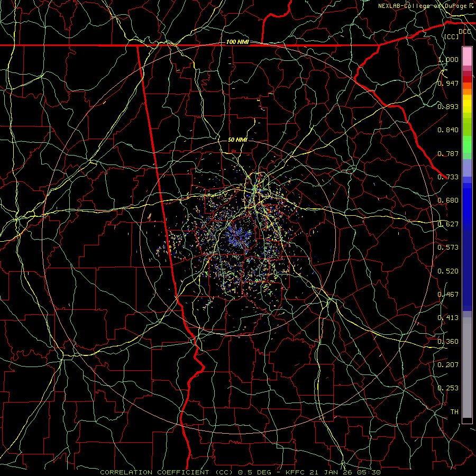Click the periwinkle band near 0.733

click(467, 168)
